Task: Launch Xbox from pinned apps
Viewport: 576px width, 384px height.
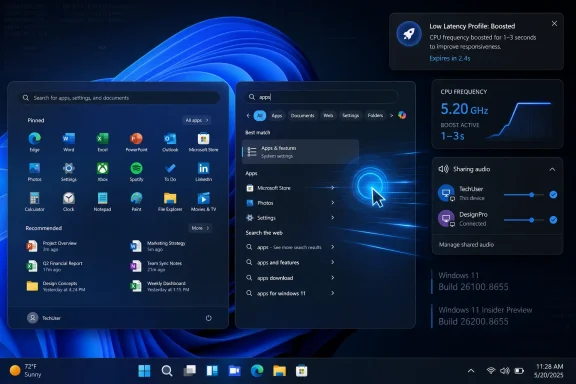Action: 102,168
